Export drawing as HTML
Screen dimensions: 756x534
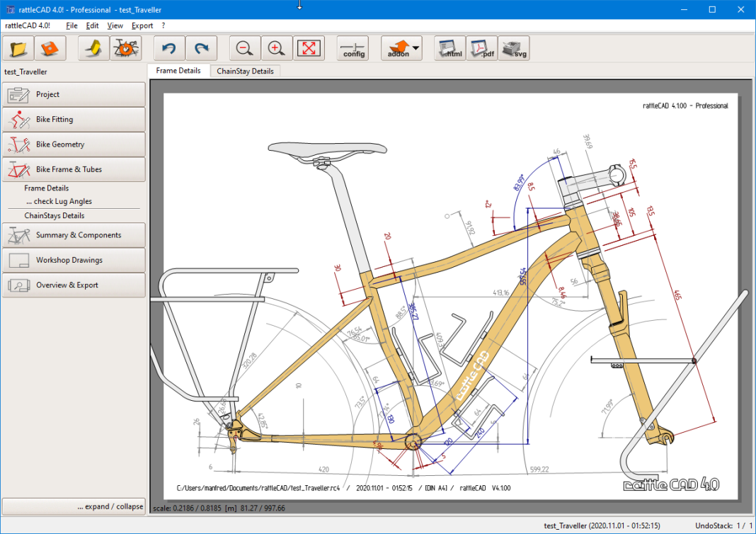[x=450, y=48]
